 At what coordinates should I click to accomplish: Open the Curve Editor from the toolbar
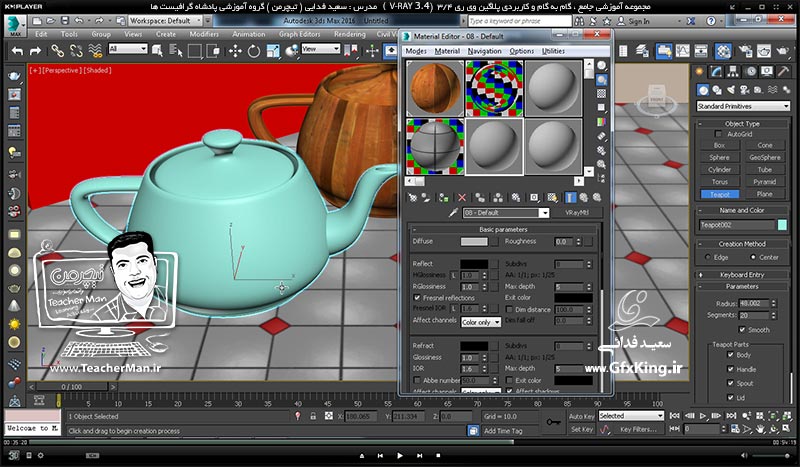[683, 51]
